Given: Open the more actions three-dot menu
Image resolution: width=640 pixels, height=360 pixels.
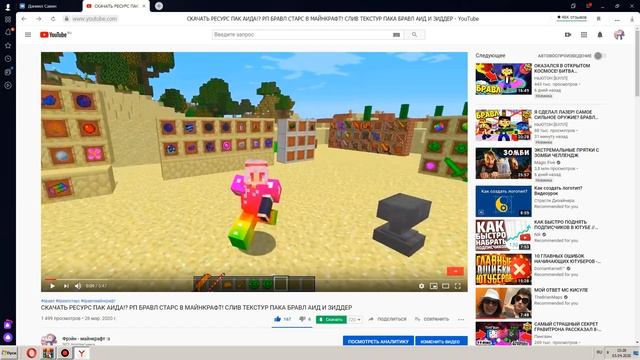Looking at the screenshot, I should pos(461,319).
